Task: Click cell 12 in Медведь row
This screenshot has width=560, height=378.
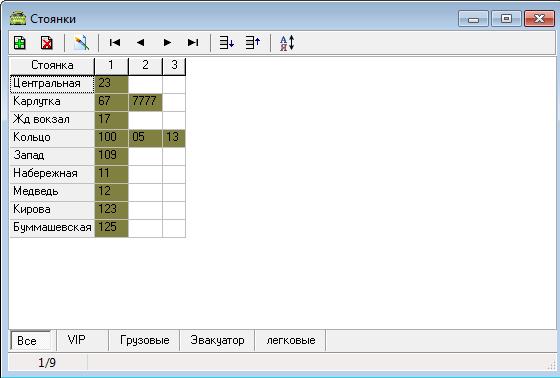Action: tap(111, 192)
